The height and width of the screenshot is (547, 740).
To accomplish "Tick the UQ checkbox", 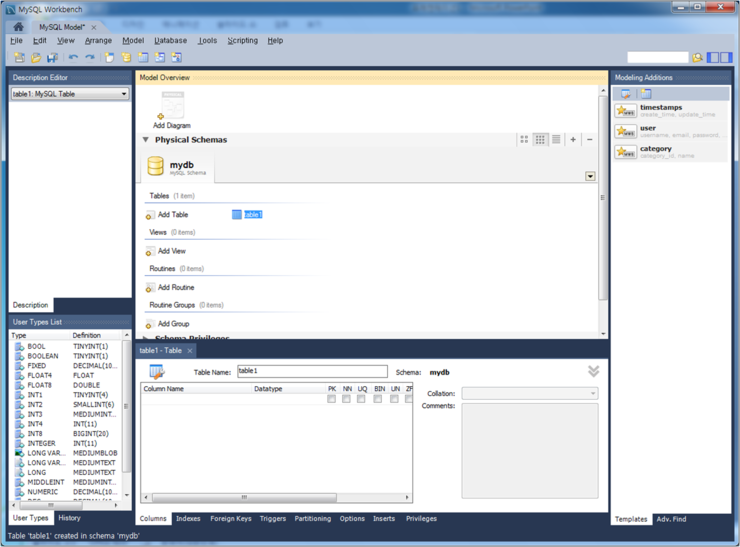I will click(361, 399).
